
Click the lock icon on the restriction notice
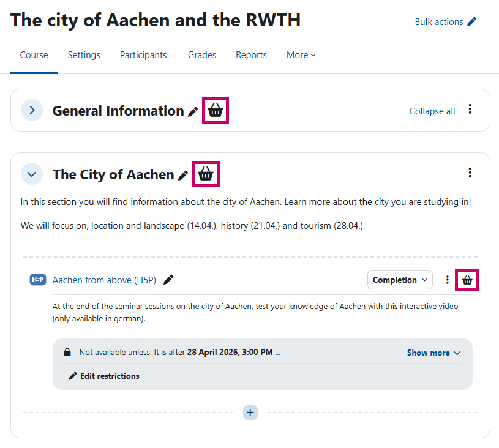click(67, 351)
